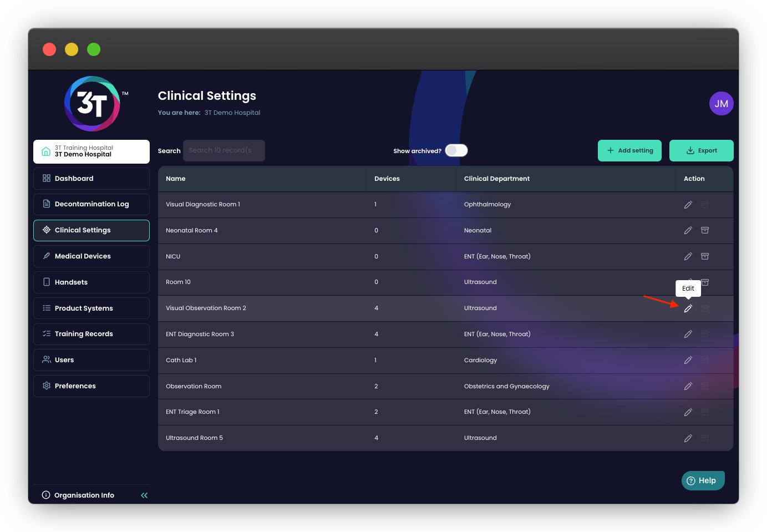The image size is (767, 532).
Task: Focus the Search records field
Action: click(x=224, y=150)
